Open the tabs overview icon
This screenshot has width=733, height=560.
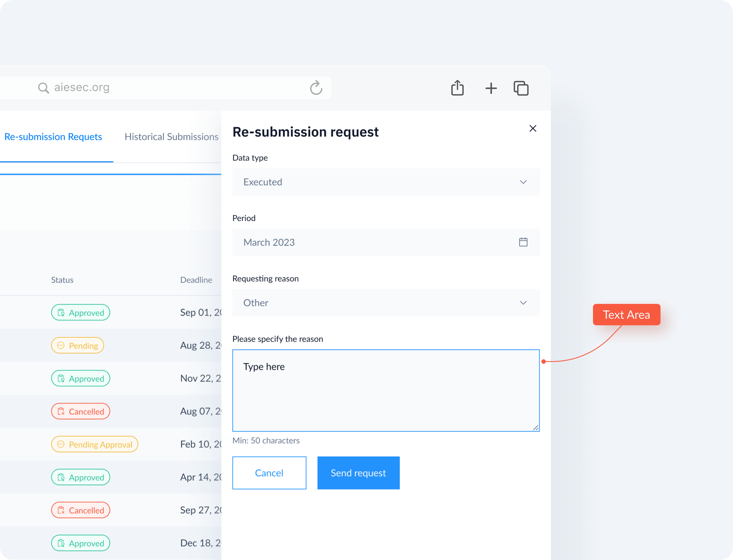(x=521, y=88)
